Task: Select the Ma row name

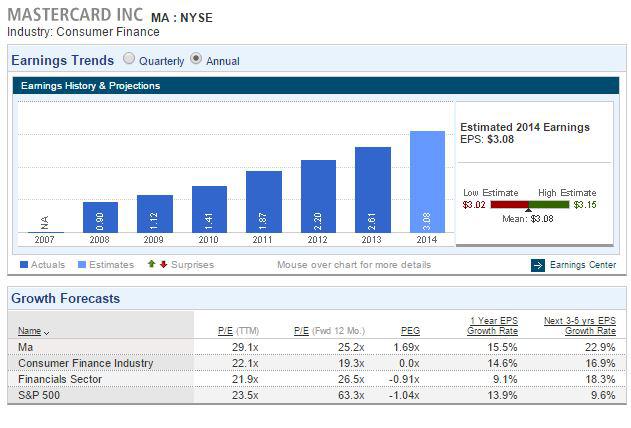Action: pos(25,347)
